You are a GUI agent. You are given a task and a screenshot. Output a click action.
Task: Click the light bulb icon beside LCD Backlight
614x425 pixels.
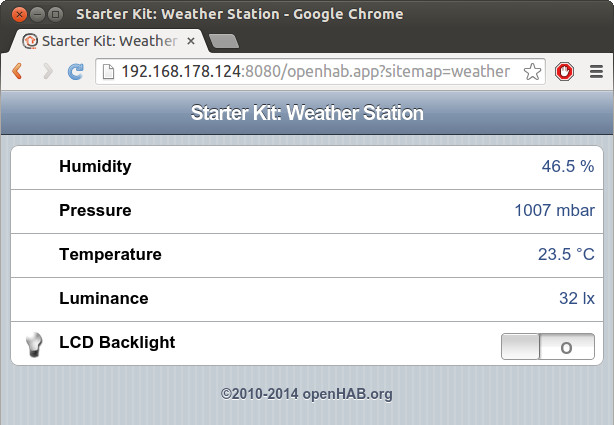34,344
